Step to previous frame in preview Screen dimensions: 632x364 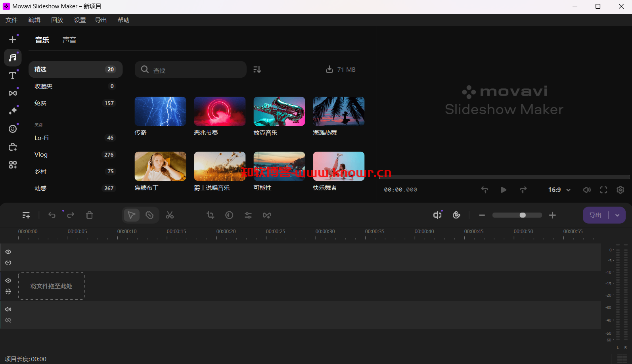[x=485, y=190]
